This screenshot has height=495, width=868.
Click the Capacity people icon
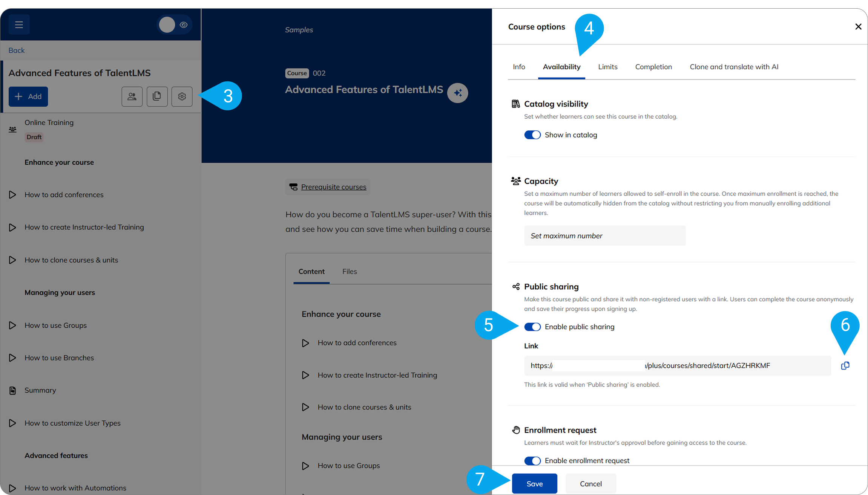[515, 181]
